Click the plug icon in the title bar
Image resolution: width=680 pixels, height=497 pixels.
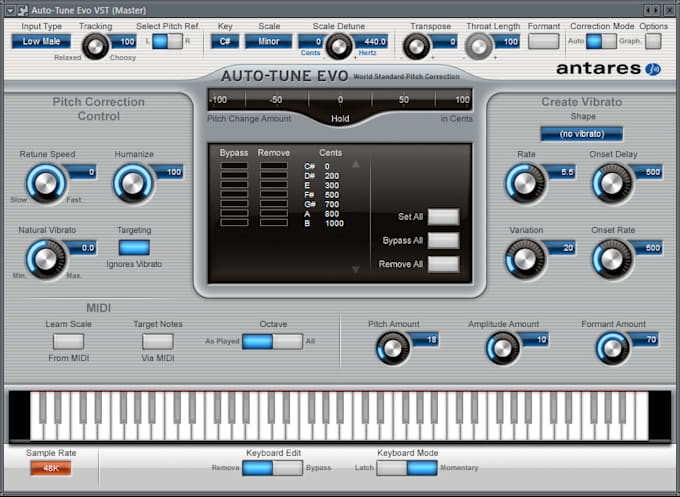click(23, 10)
